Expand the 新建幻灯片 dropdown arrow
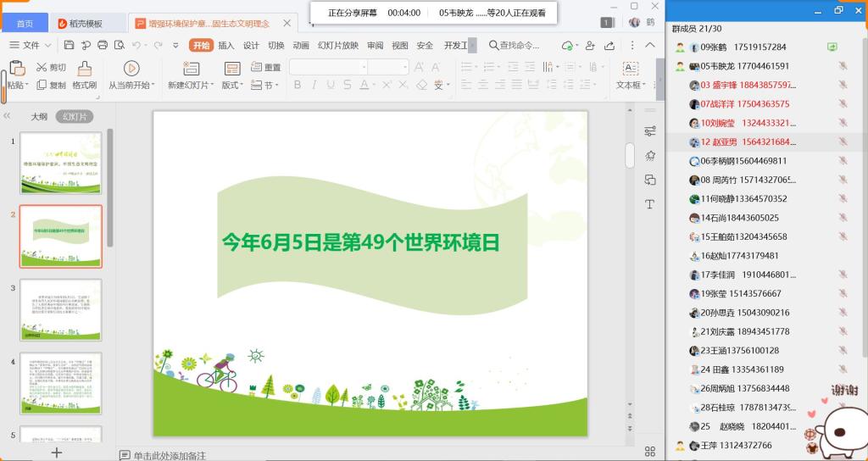 (212, 86)
